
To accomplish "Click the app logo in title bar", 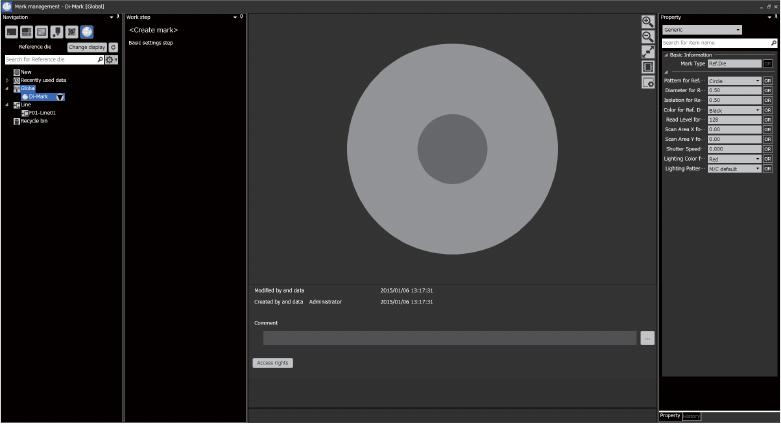I will click(6, 6).
